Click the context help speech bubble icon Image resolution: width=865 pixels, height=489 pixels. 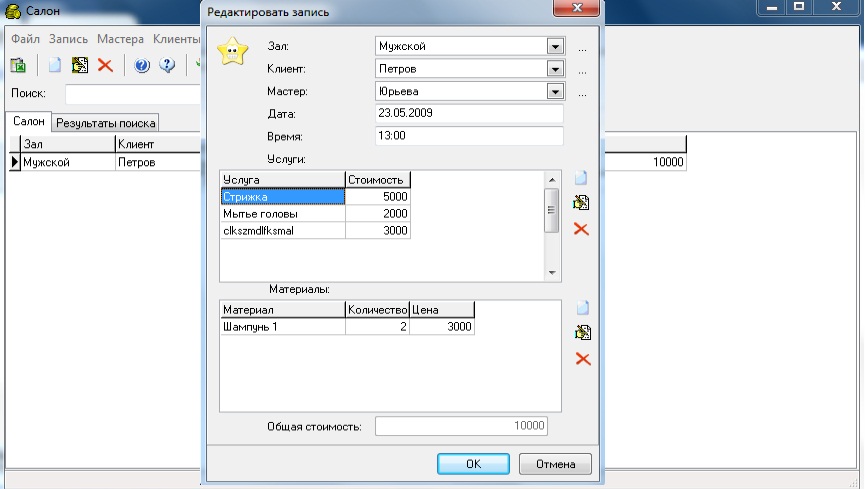tap(167, 65)
